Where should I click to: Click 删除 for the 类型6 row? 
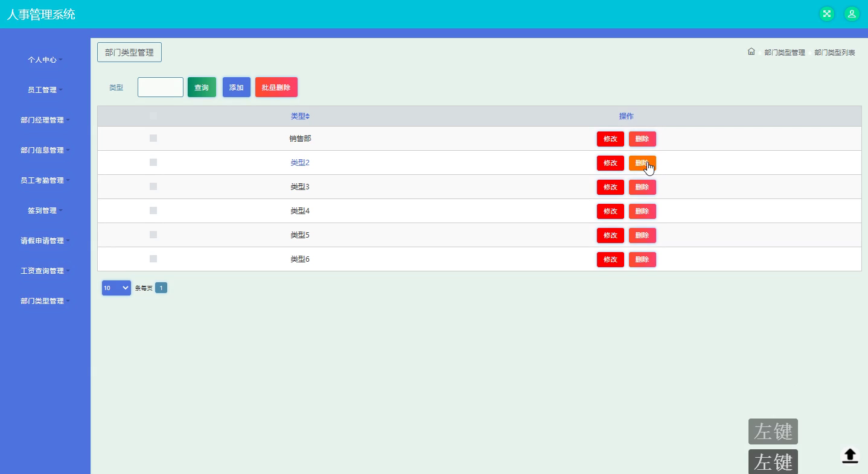(x=642, y=259)
